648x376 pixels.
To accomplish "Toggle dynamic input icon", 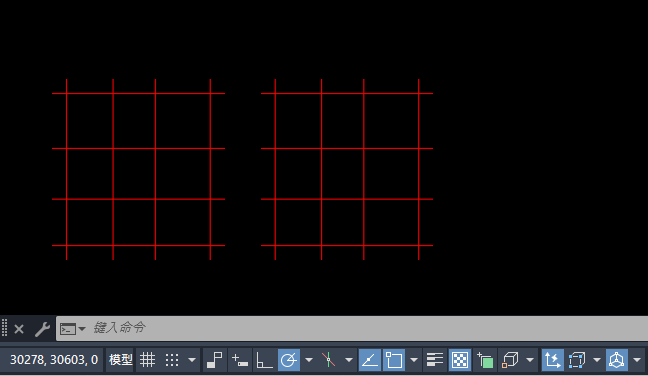I will [240, 360].
